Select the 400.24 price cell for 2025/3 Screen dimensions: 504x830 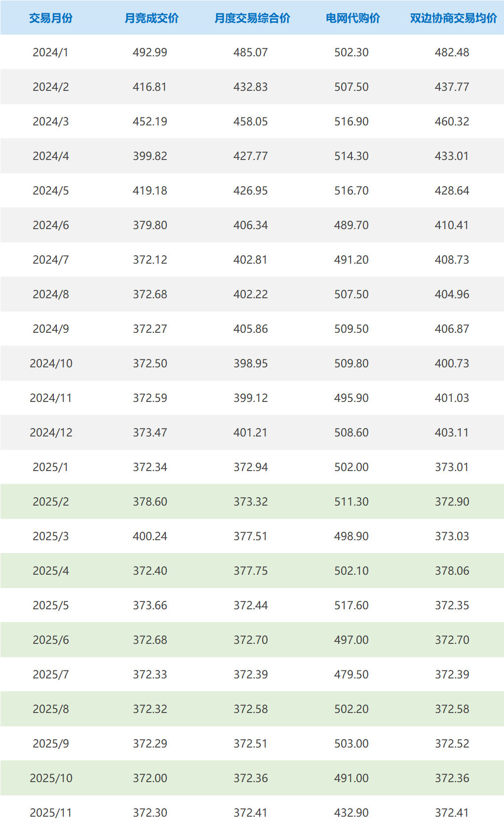coord(150,536)
